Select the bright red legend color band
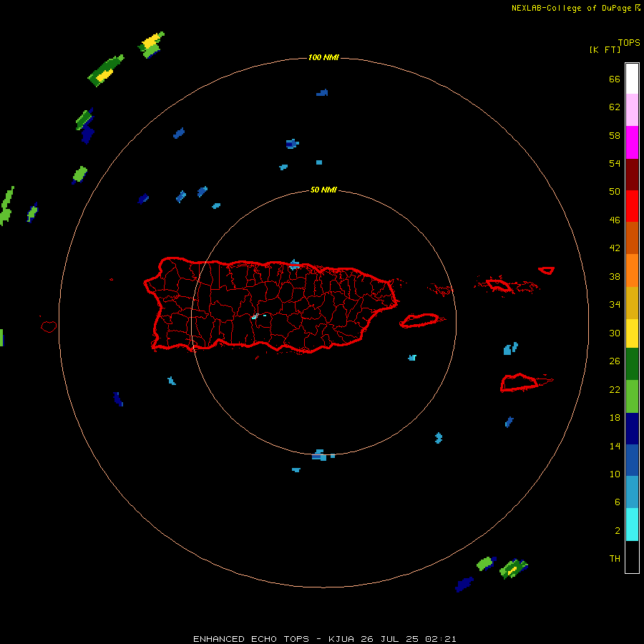The width and height of the screenshot is (644, 644). (632, 206)
